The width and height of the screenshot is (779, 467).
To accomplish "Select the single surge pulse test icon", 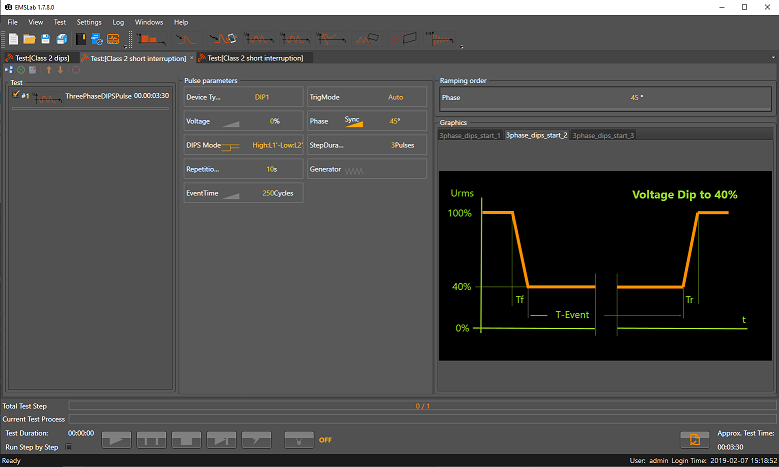I will [x=186, y=39].
